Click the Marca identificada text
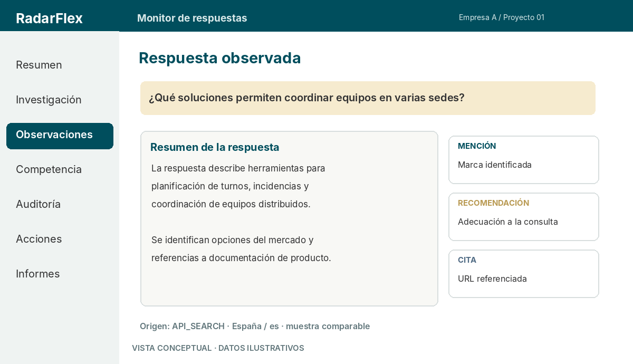Screen dimensions: 633x364 click(x=495, y=165)
